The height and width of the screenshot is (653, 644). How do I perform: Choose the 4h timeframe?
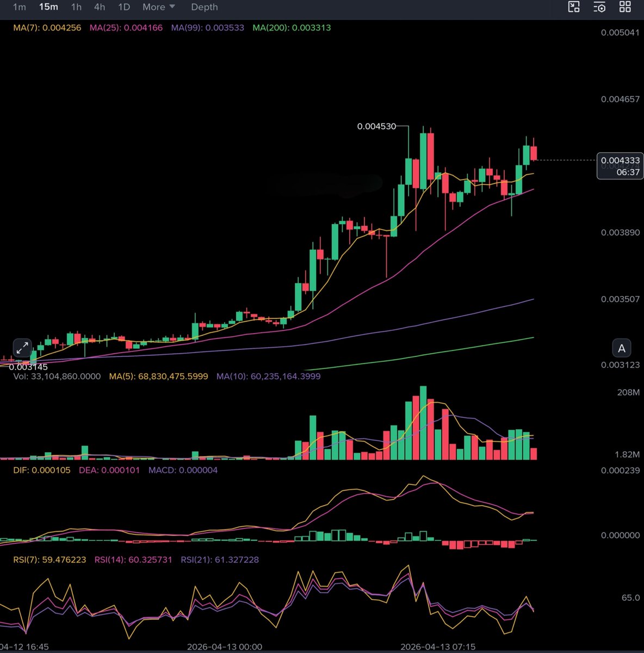pos(100,7)
